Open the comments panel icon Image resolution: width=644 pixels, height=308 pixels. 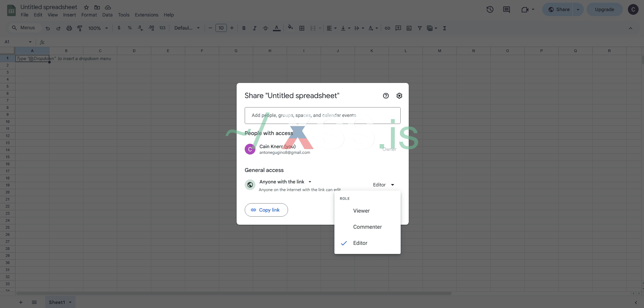pyautogui.click(x=507, y=9)
